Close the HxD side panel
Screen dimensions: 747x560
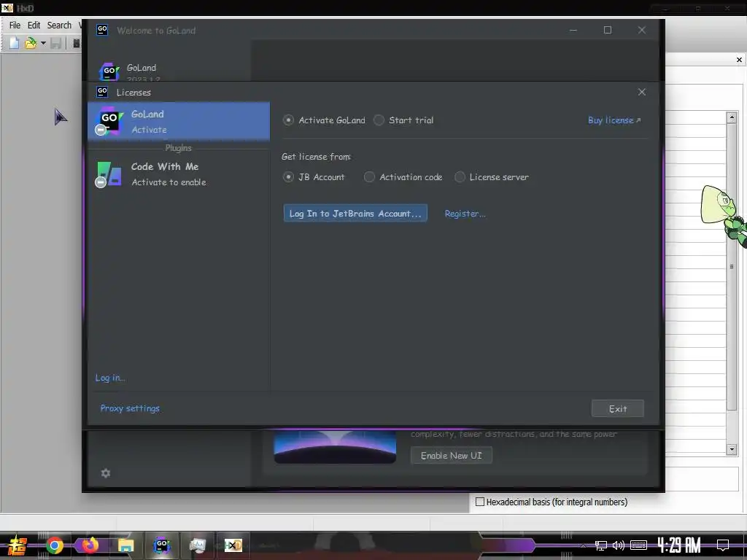(x=739, y=60)
